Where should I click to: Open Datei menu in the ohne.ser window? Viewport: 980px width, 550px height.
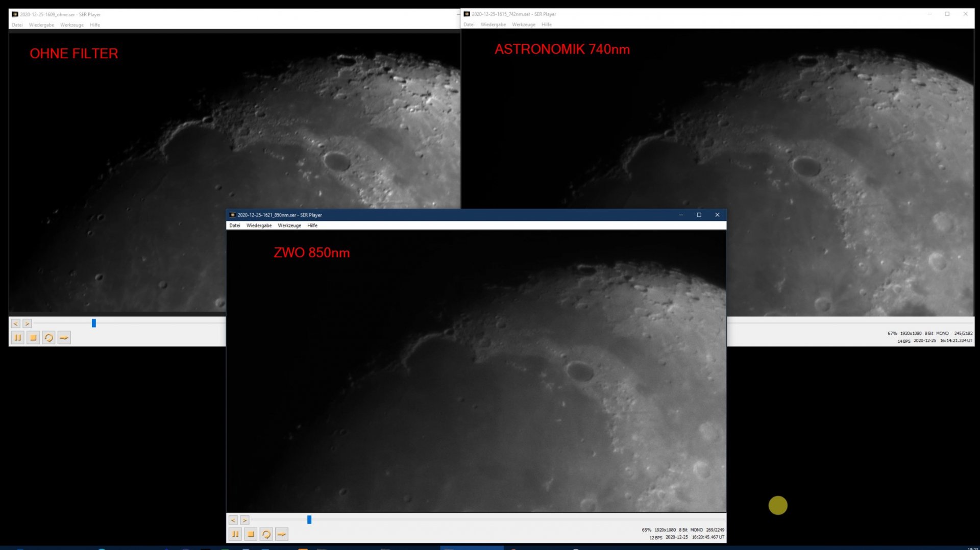pos(17,25)
